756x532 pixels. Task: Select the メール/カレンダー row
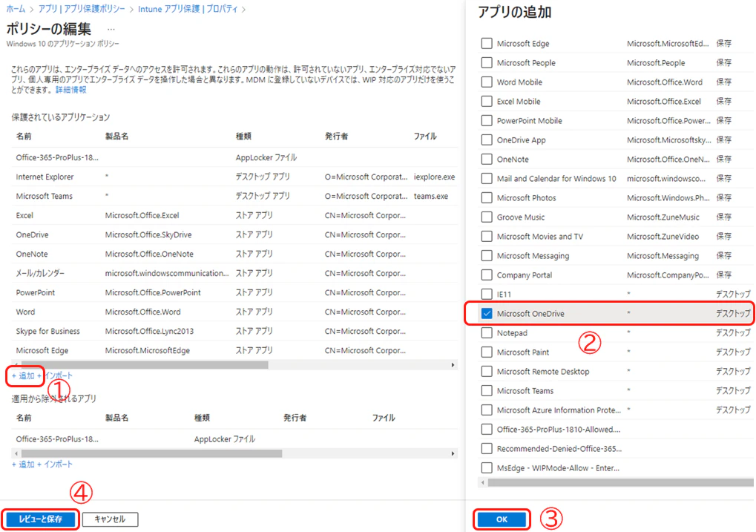234,274
